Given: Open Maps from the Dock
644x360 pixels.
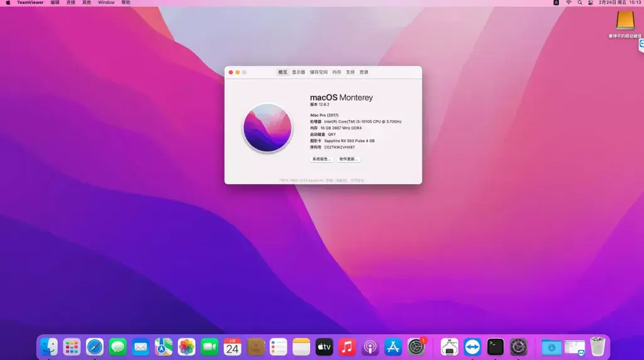Looking at the screenshot, I should click(164, 347).
